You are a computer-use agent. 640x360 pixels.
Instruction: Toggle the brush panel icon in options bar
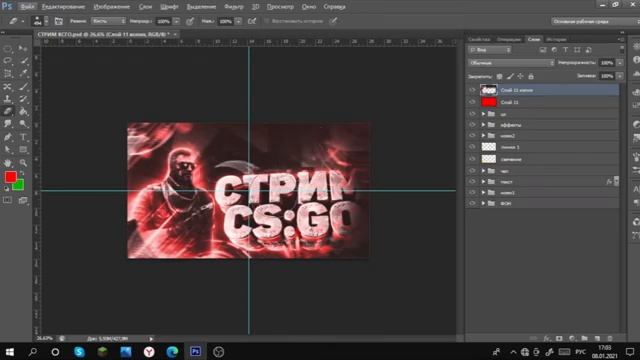(58, 21)
